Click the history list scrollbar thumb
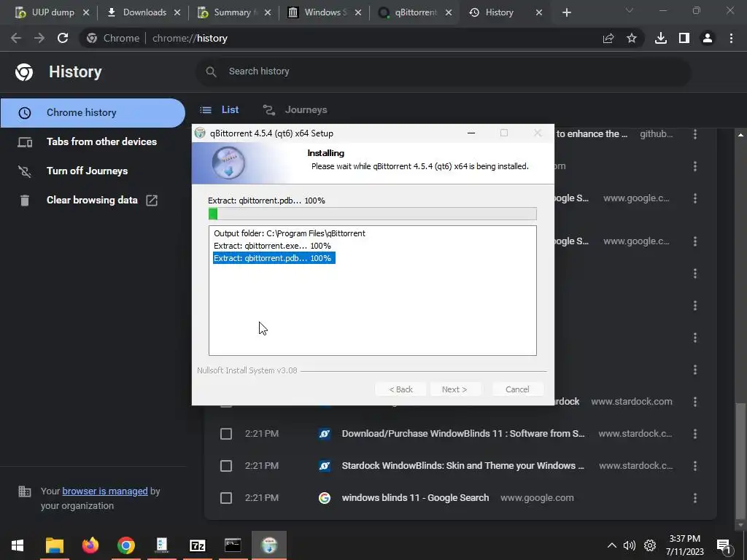This screenshot has width=747, height=560. 740,462
